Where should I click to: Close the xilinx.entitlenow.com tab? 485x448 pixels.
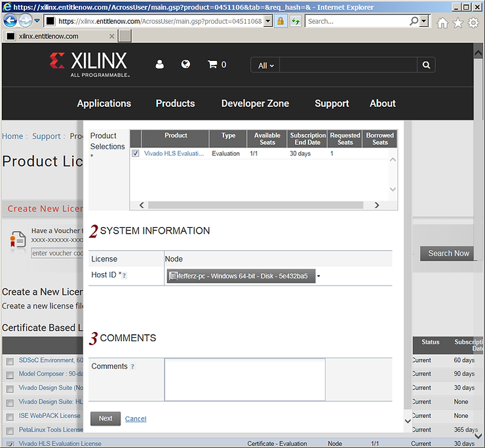tap(111, 36)
